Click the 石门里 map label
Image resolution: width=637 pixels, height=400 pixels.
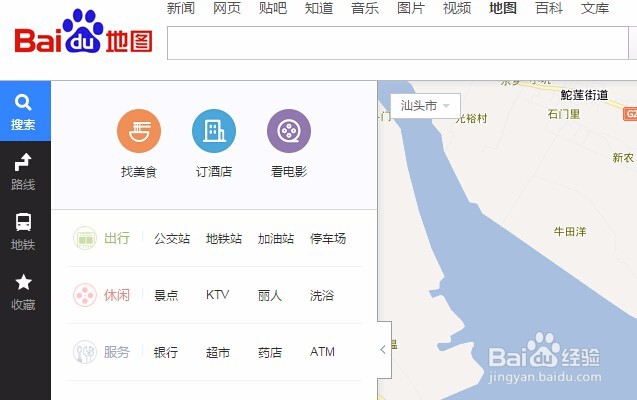pyautogui.click(x=564, y=114)
